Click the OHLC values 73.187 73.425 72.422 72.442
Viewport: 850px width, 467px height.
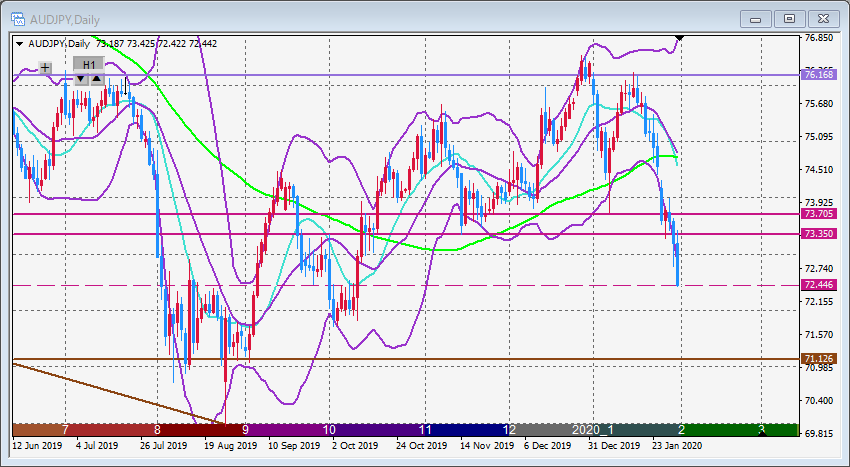tap(156, 43)
